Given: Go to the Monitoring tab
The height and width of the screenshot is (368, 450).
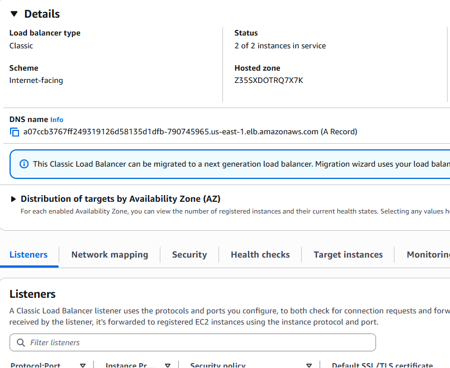Looking at the screenshot, I should coord(428,255).
